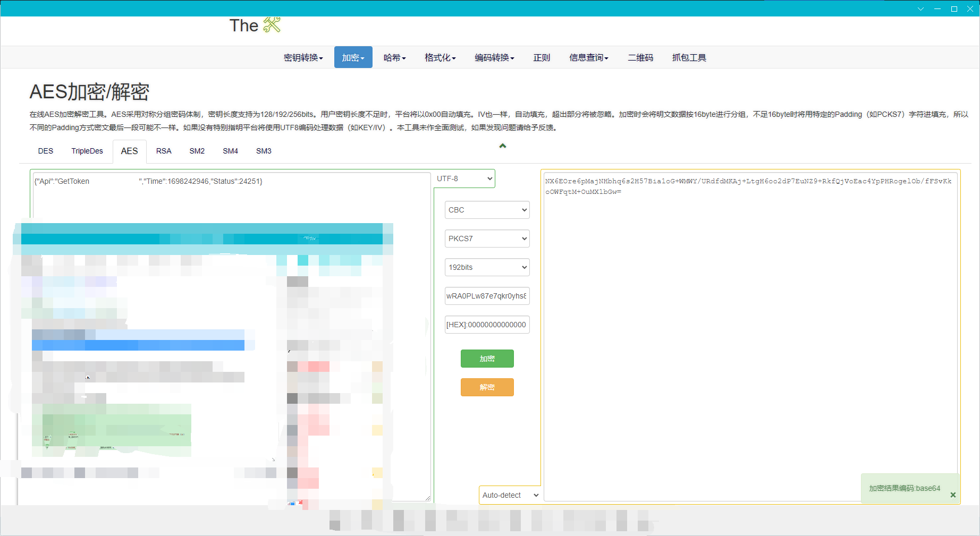Expand the UTF-8 encoding dropdown
Screen dimensions: 980x536
pos(464,178)
